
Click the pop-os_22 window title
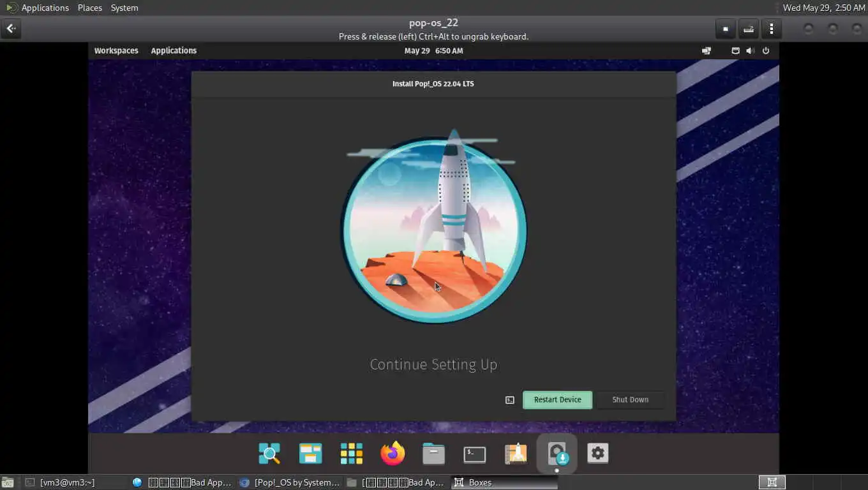pos(433,23)
